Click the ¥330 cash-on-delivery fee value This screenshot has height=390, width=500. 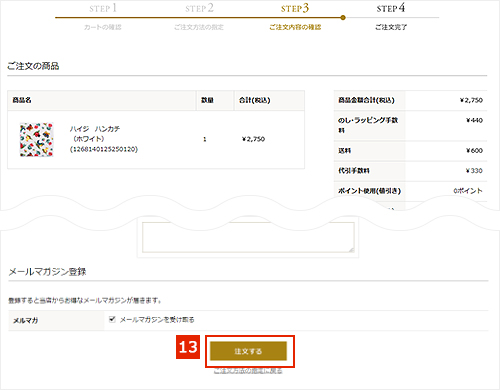[474, 171]
